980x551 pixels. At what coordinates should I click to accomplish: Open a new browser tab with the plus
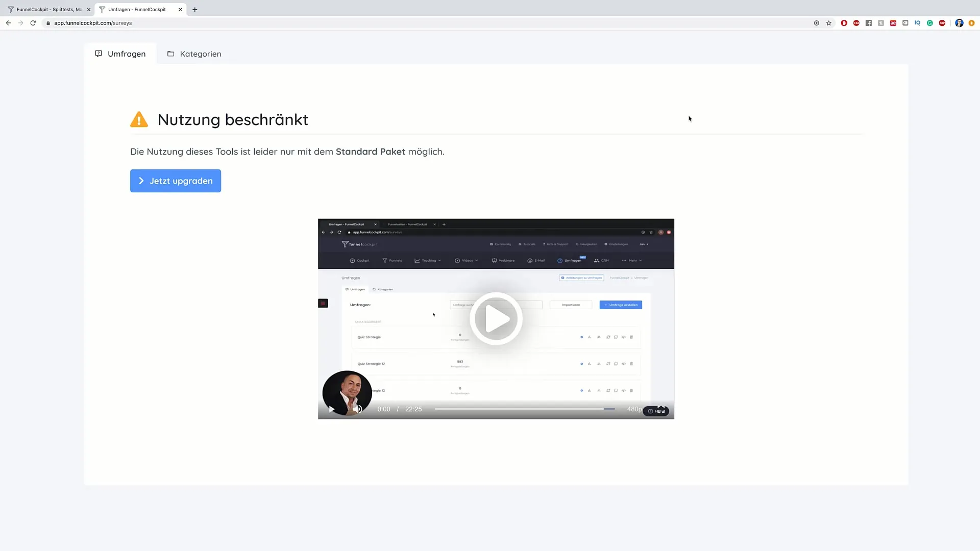point(195,9)
